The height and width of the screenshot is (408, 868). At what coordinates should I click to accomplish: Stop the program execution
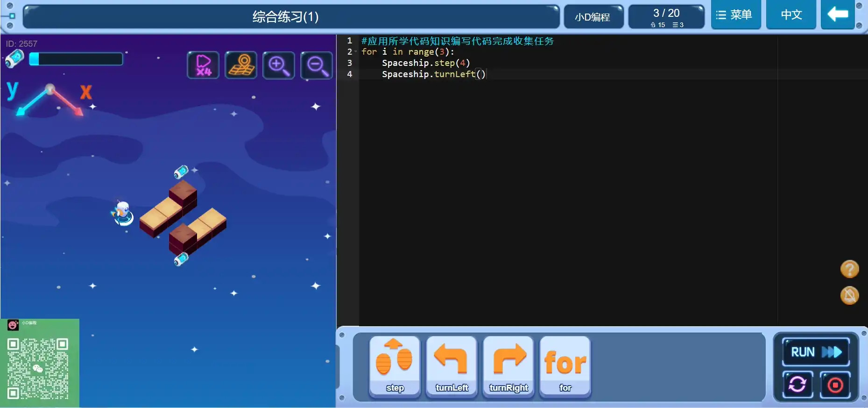[835, 385]
